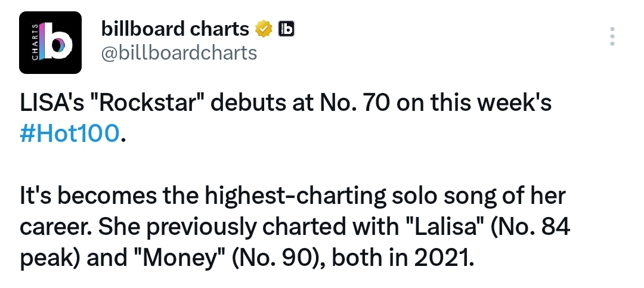Open the #Hot100 hashtag link

70,134
